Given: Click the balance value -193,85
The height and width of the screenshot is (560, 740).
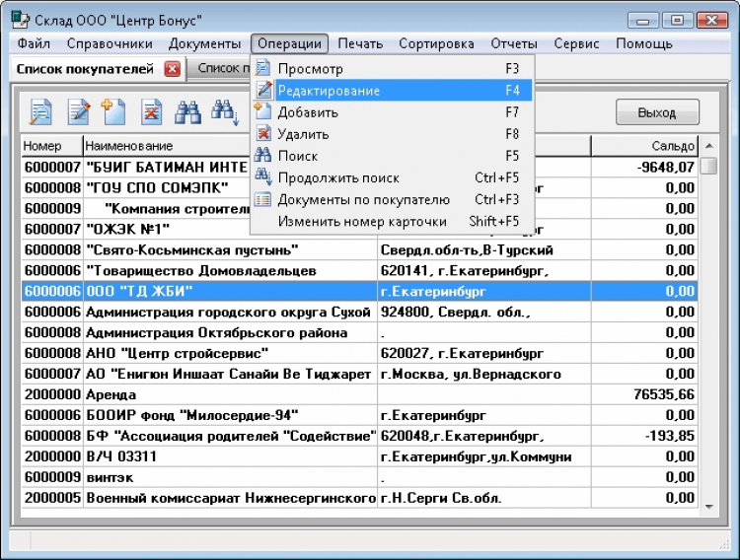Looking at the screenshot, I should click(x=669, y=436).
